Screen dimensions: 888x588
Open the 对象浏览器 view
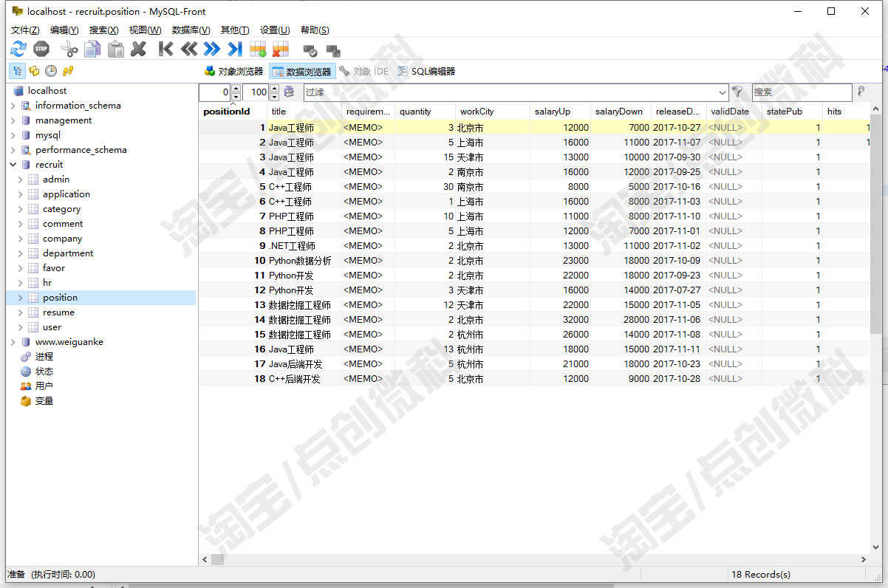pyautogui.click(x=233, y=72)
